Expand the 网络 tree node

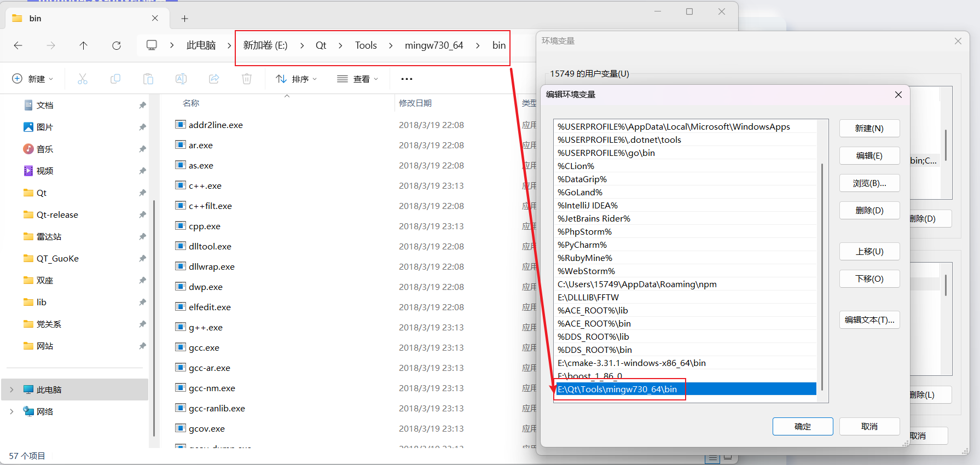(x=11, y=411)
